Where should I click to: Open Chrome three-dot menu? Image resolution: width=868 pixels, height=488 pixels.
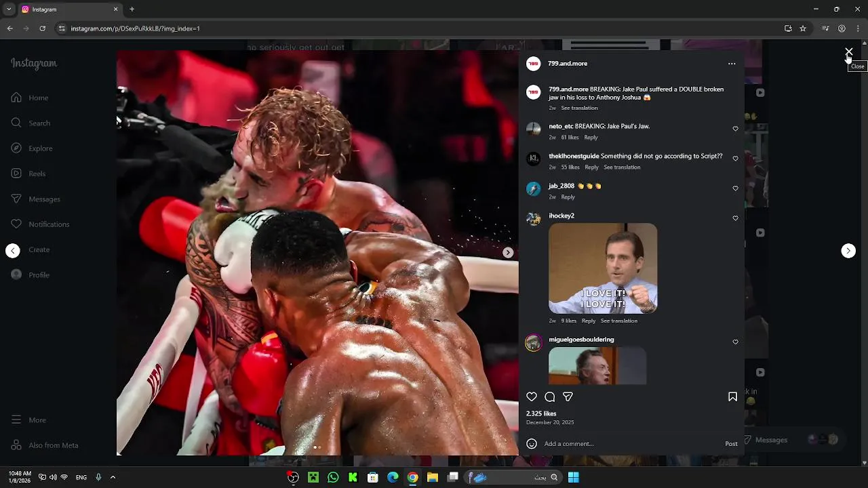point(859,28)
